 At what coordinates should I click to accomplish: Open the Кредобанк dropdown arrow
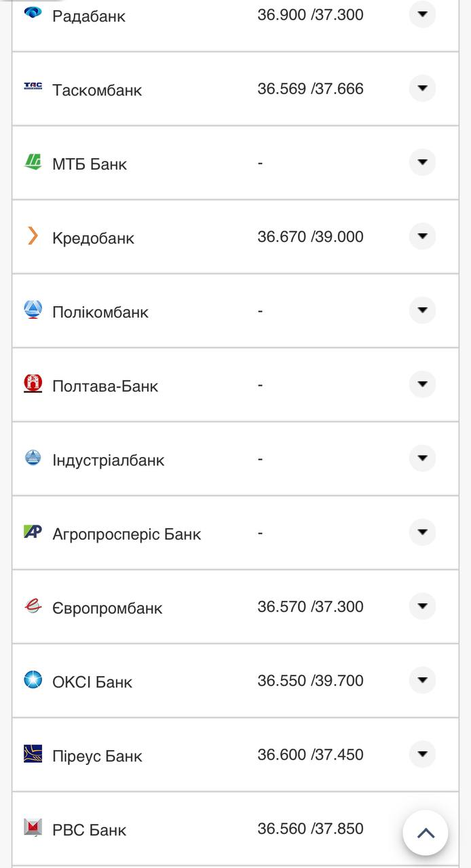pos(422,236)
